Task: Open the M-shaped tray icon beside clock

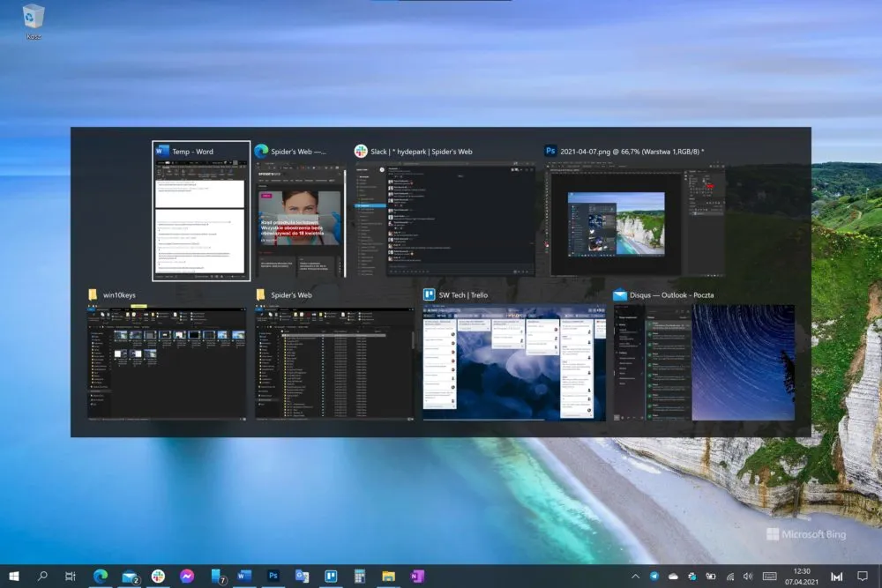Action: (x=837, y=577)
